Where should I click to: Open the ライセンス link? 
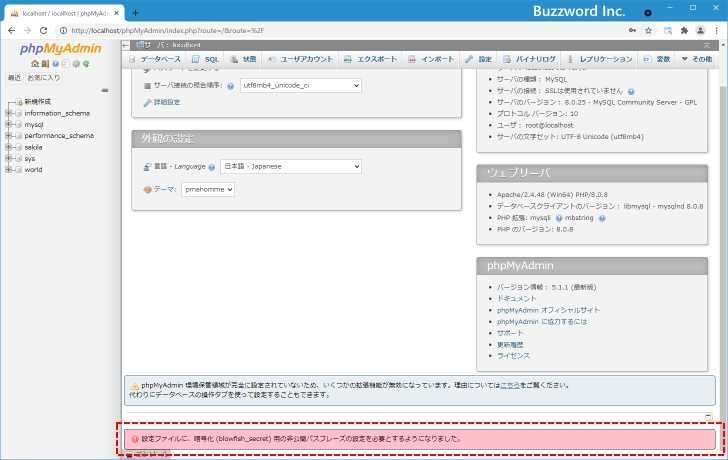513,356
